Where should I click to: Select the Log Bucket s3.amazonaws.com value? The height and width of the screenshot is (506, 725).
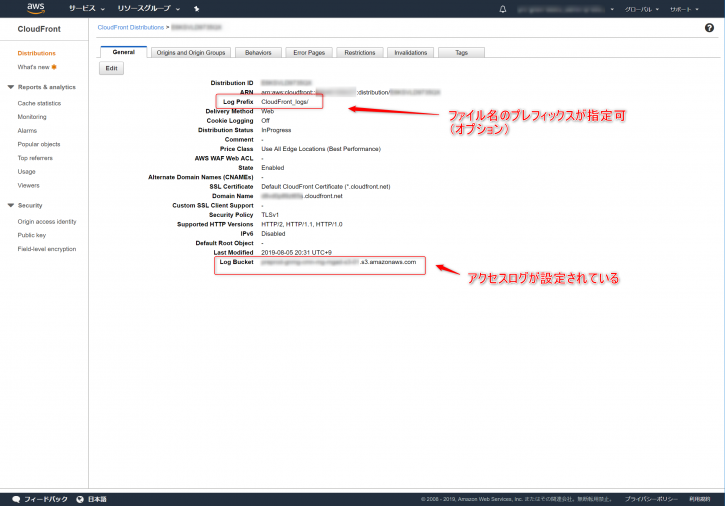tap(338, 262)
